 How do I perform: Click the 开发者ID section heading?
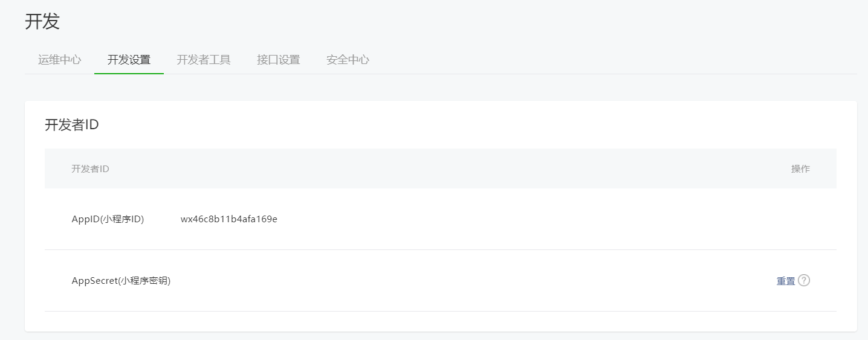[71, 125]
